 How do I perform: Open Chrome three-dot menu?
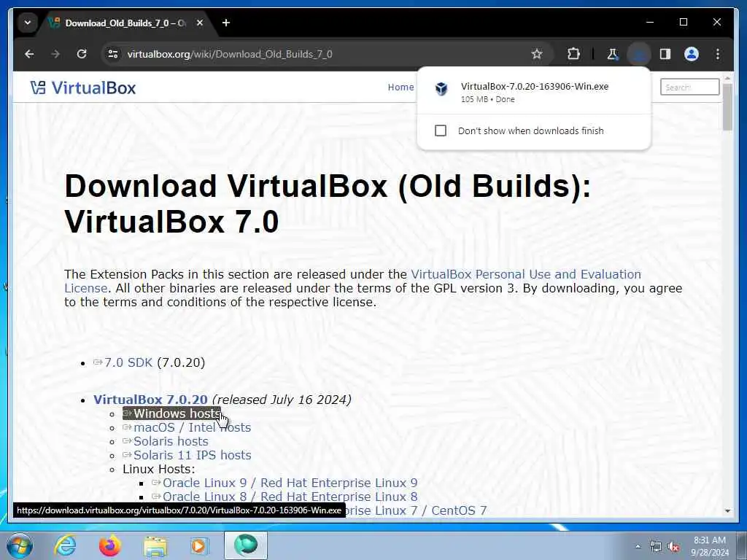click(x=718, y=54)
